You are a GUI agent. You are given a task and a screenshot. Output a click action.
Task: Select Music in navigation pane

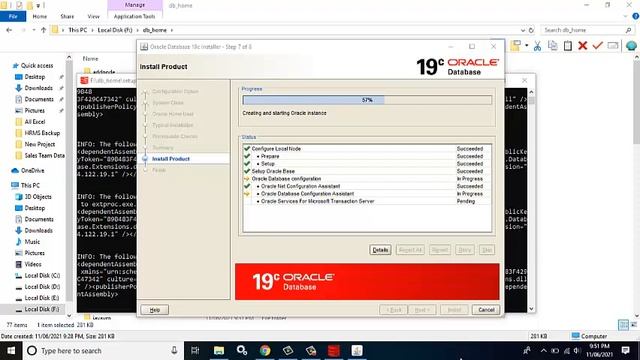[32, 242]
